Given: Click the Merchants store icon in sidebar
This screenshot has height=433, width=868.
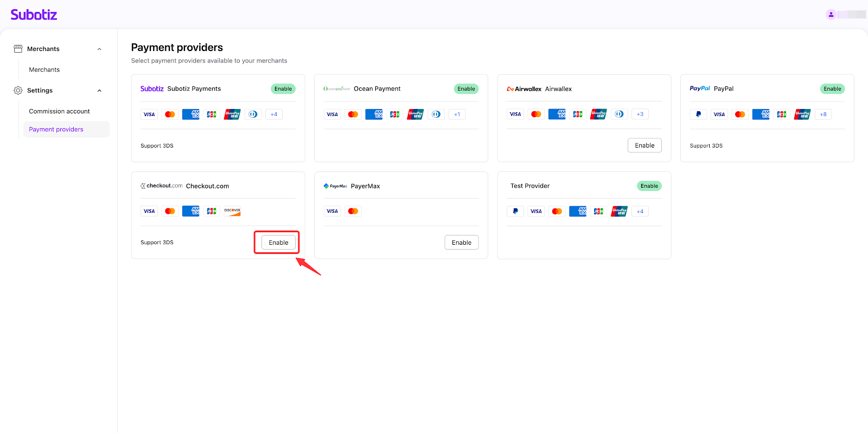Looking at the screenshot, I should click(18, 49).
